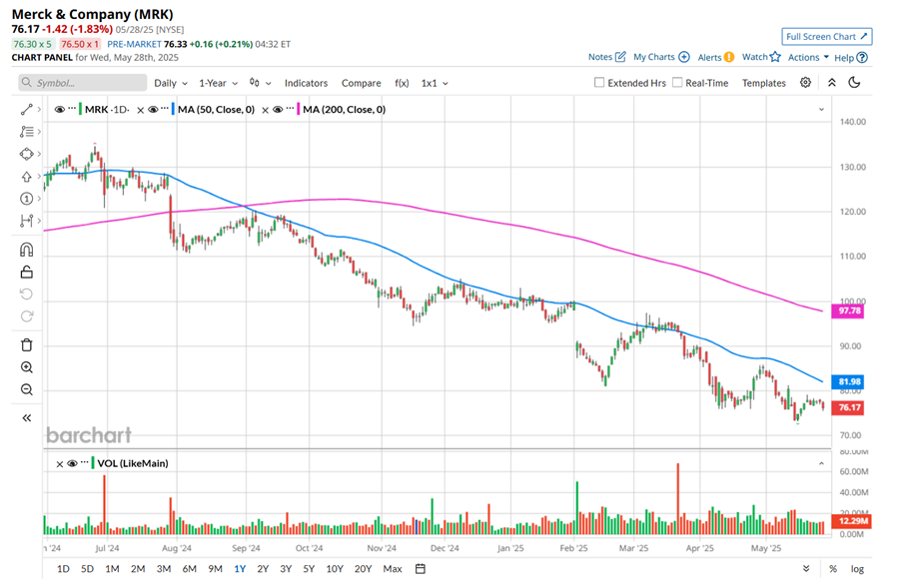Choose the shapes drawing tool

26,154
